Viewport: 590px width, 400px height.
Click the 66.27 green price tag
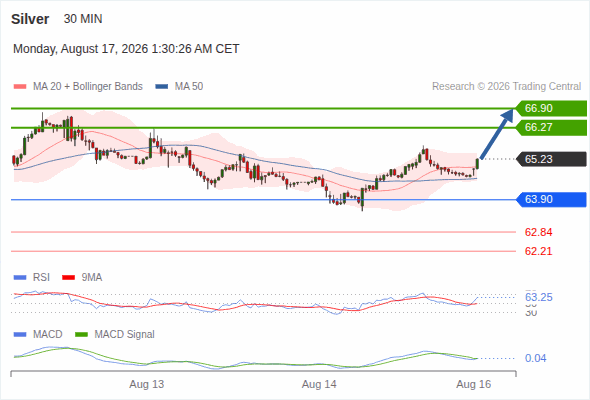550,128
